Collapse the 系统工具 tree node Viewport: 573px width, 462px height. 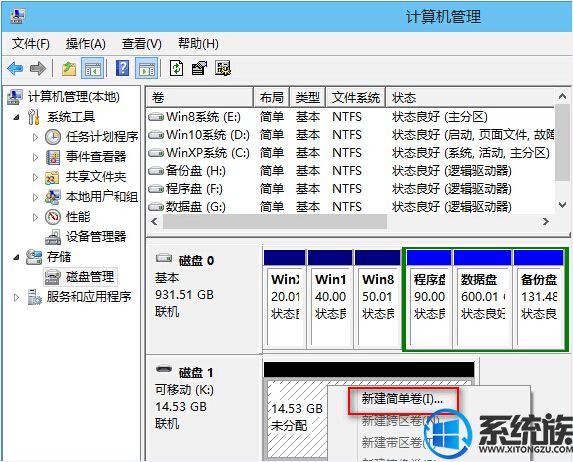[x=16, y=117]
